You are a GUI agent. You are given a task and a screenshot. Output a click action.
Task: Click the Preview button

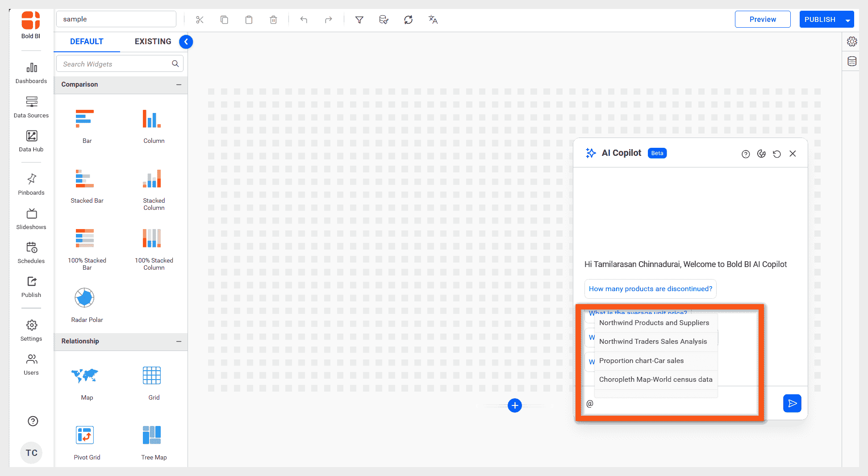(x=762, y=19)
